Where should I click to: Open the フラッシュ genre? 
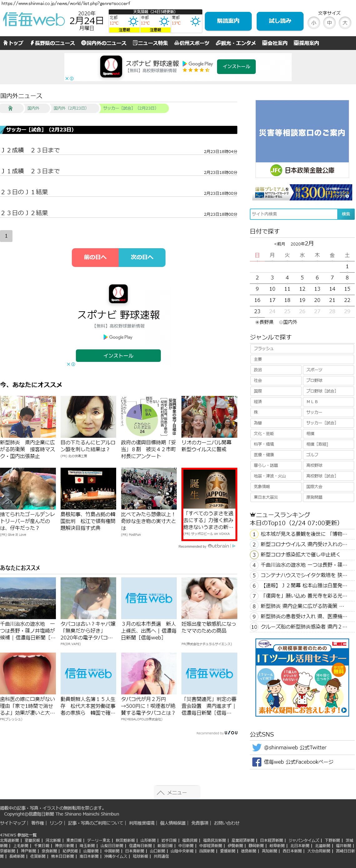click(302, 348)
